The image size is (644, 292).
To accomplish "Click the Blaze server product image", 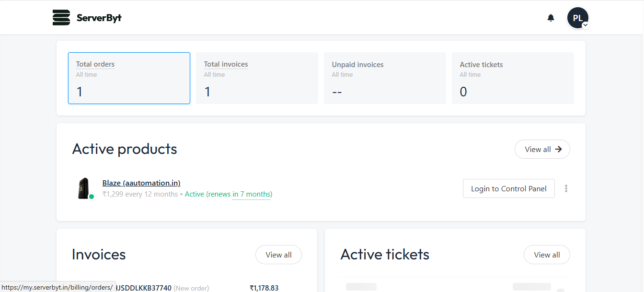I will click(83, 188).
